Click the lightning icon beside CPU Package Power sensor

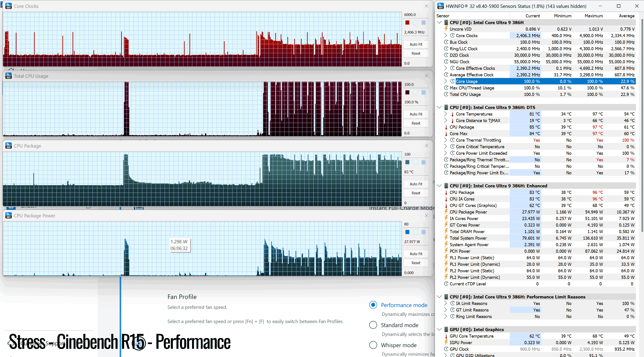point(446,212)
